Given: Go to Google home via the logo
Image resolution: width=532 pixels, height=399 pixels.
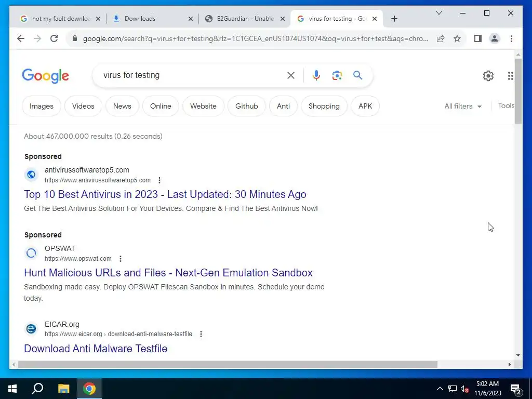Looking at the screenshot, I should 46,76.
